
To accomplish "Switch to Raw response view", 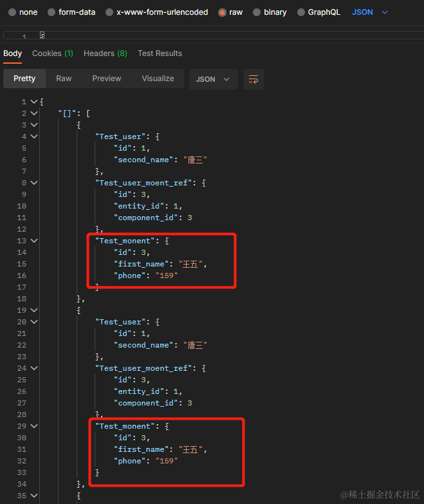I will pyautogui.click(x=64, y=79).
